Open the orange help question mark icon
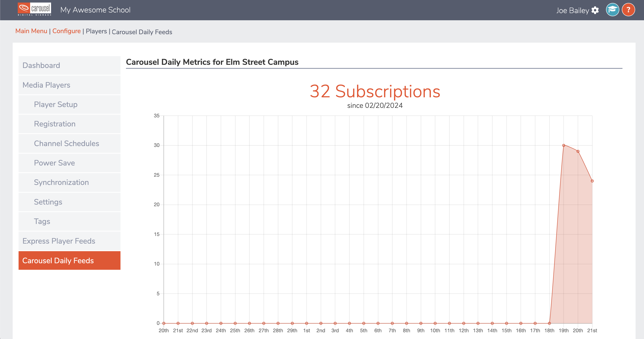The width and height of the screenshot is (644, 339). point(628,10)
